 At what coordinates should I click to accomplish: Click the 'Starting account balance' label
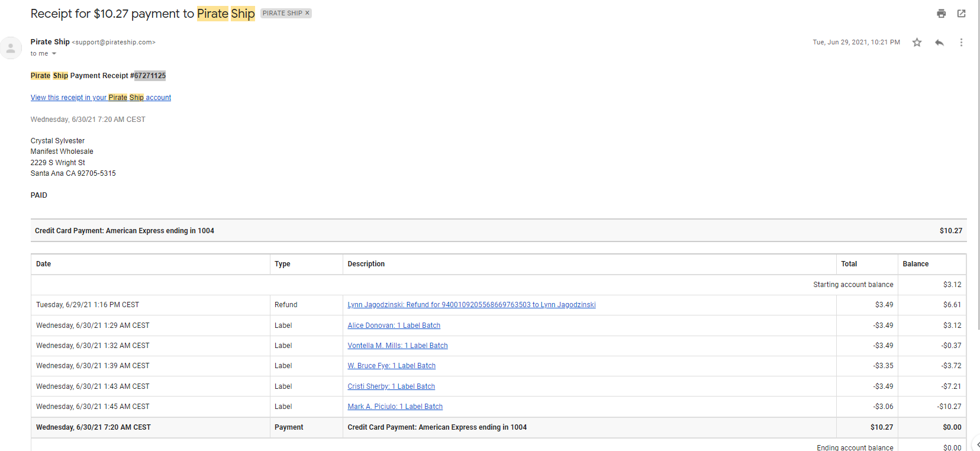(x=853, y=285)
